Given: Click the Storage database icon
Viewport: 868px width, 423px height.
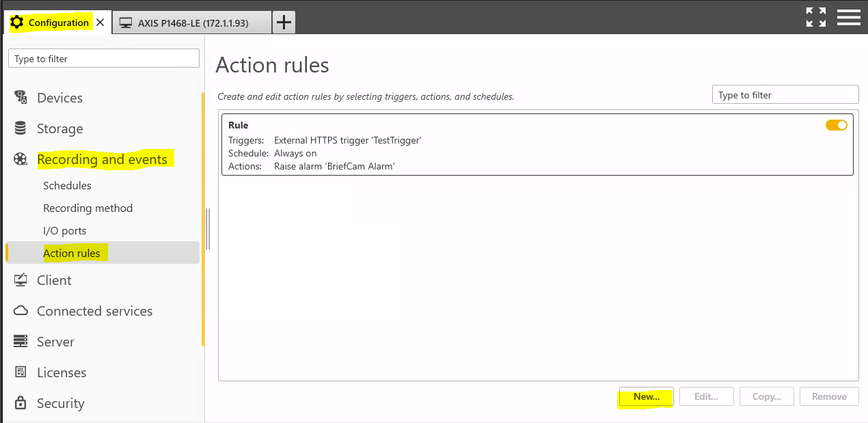Looking at the screenshot, I should click(21, 128).
